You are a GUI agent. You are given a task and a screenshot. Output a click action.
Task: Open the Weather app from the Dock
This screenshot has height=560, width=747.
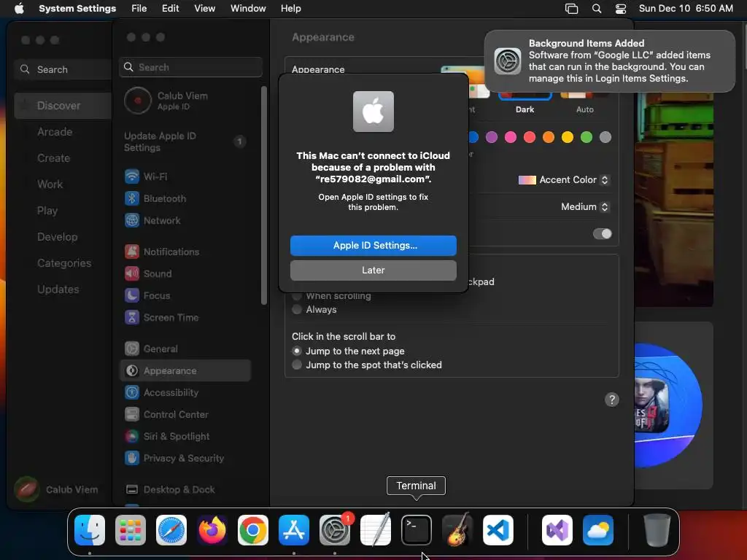(598, 529)
